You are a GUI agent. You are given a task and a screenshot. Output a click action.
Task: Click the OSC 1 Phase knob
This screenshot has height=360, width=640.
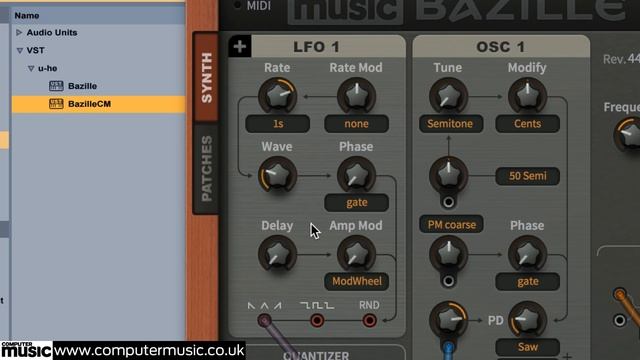(527, 254)
